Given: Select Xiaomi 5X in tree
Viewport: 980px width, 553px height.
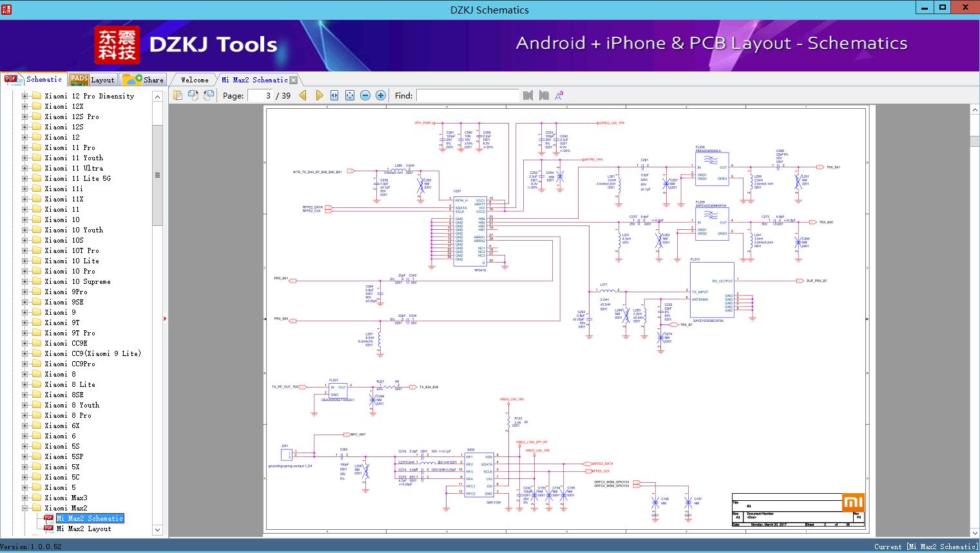Looking at the screenshot, I should click(x=62, y=467).
